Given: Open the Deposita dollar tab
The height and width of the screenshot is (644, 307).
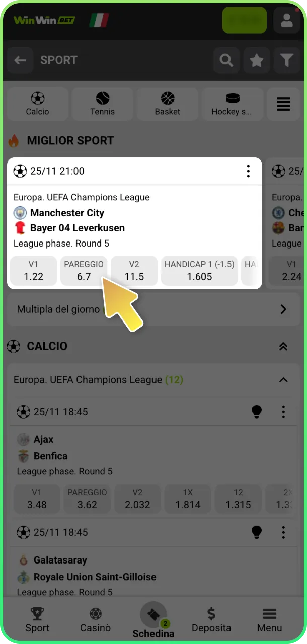Looking at the screenshot, I should pyautogui.click(x=211, y=620).
